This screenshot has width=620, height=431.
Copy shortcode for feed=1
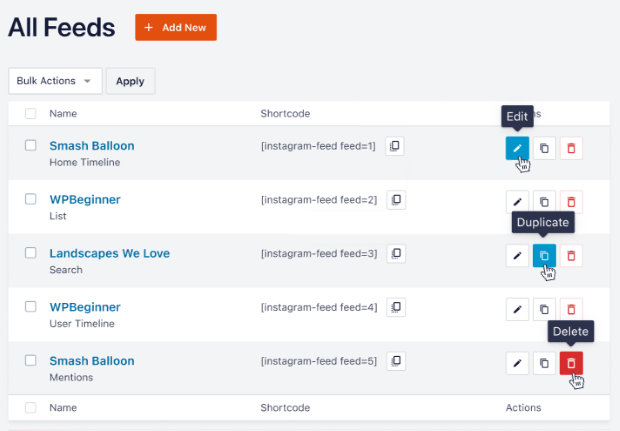click(x=395, y=146)
